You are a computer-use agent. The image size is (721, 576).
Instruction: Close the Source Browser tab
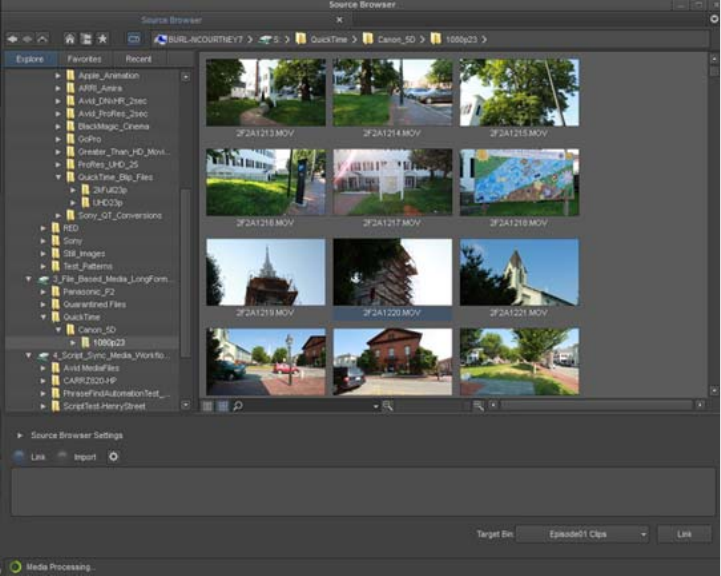[339, 20]
